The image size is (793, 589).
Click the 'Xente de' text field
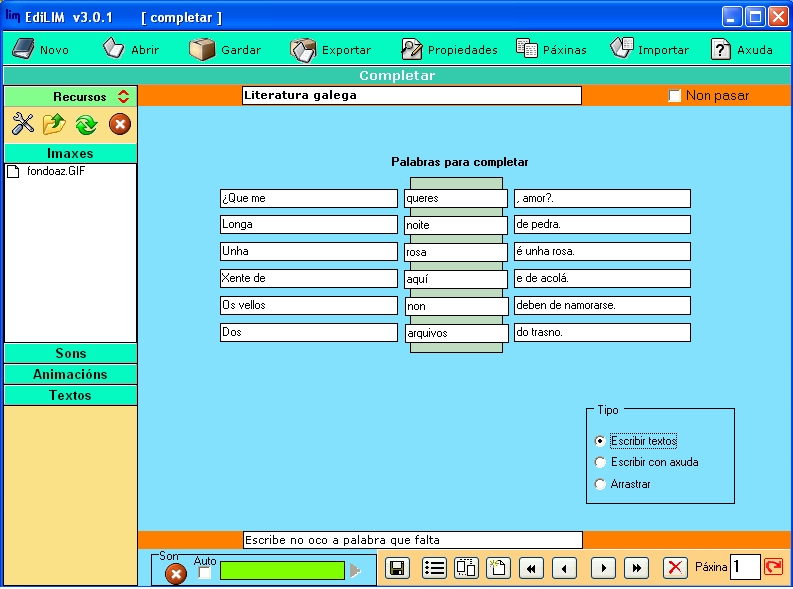click(x=309, y=278)
